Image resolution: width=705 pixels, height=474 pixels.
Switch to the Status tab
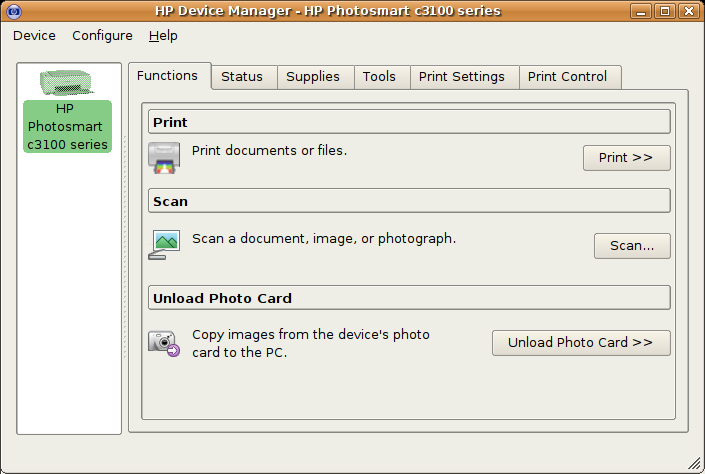click(x=244, y=77)
